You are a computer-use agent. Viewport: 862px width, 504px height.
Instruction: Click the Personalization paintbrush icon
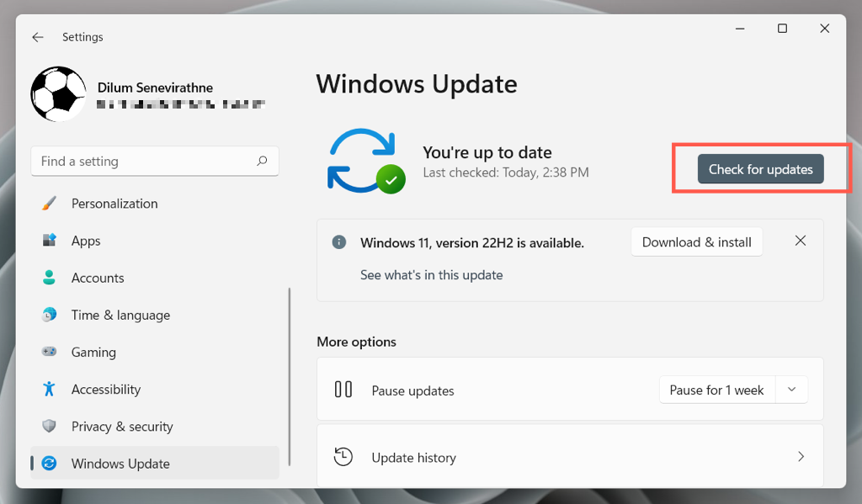pyautogui.click(x=50, y=204)
